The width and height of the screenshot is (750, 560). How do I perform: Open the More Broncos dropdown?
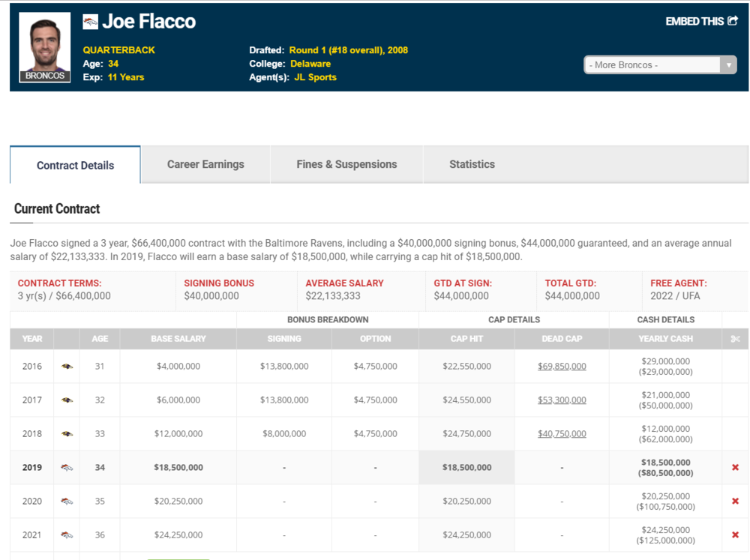(x=660, y=64)
